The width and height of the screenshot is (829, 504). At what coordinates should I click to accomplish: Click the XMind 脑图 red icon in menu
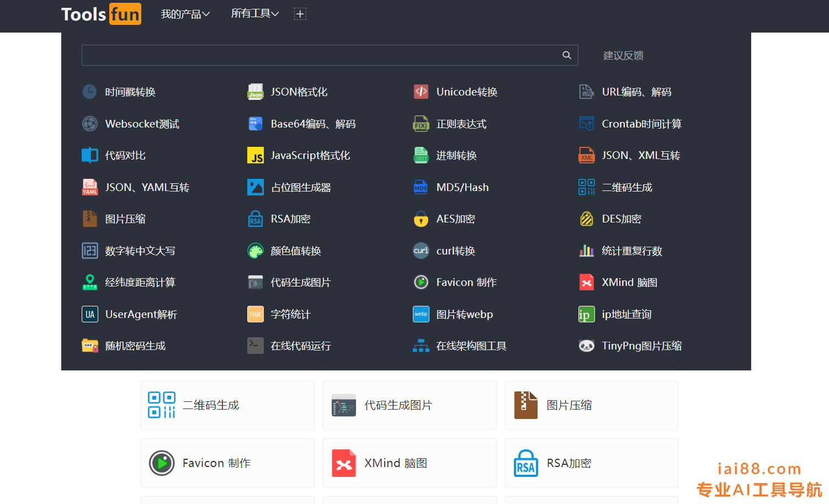click(587, 282)
